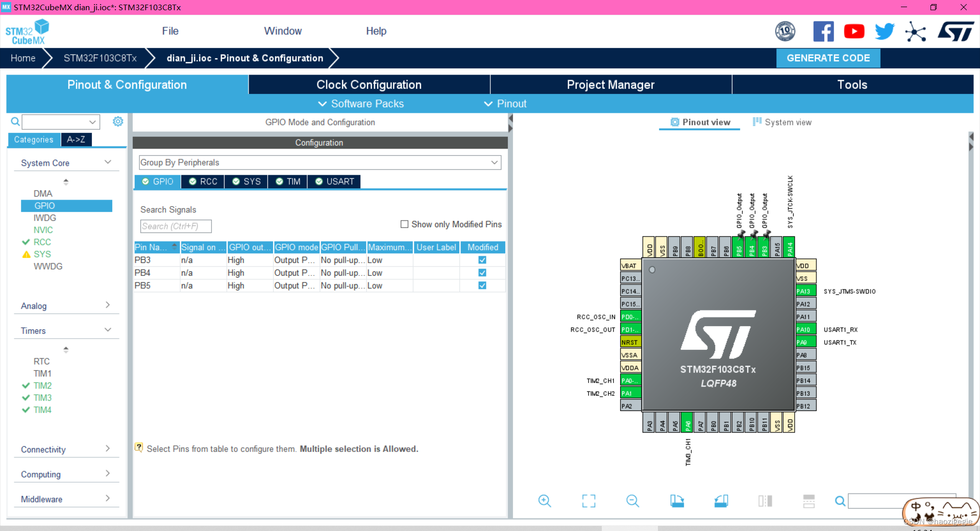
Task: Click the ST logo in the header
Action: point(956,32)
